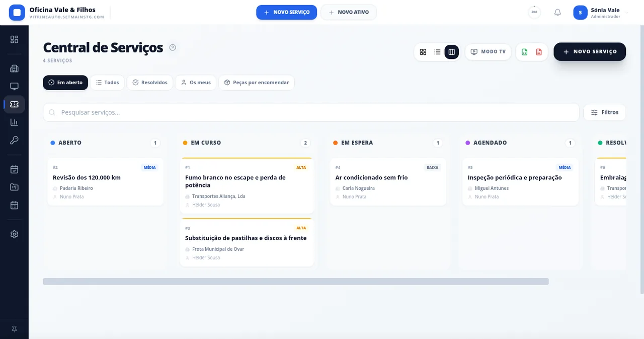This screenshot has height=339, width=644.
Task: Activate Modo TV
Action: pyautogui.click(x=488, y=52)
